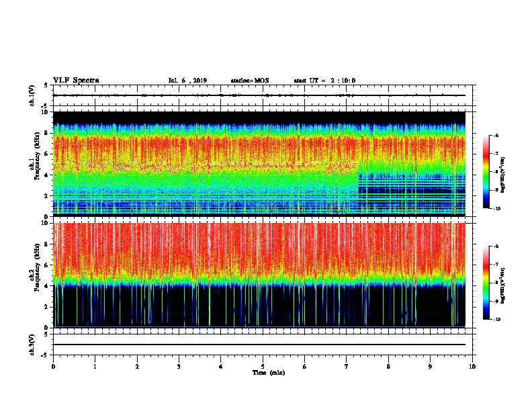Click the "Time (min)" axis title
Screen dimensions: 532x411
(269, 373)
